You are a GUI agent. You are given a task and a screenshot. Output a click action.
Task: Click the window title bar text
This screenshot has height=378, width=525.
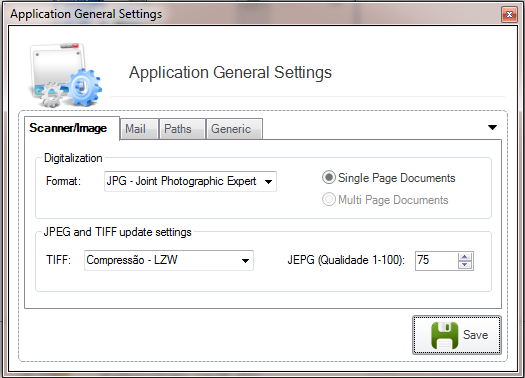[x=86, y=14]
